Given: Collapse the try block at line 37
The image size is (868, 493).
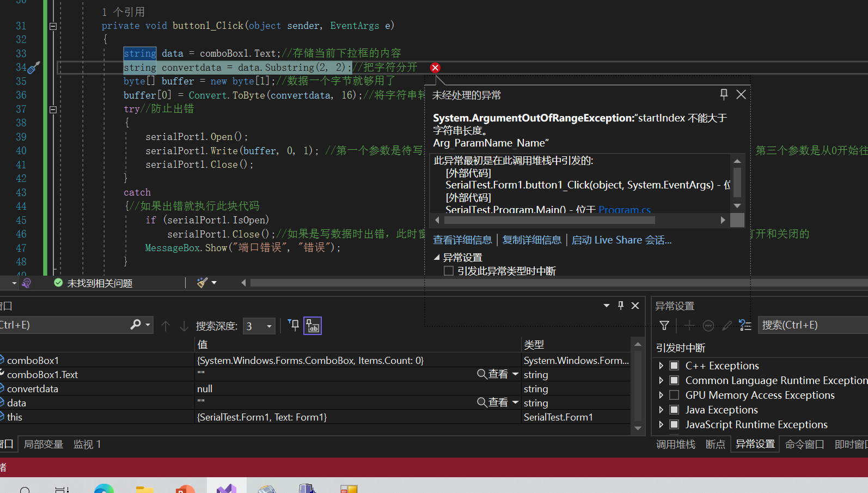Looking at the screenshot, I should pyautogui.click(x=53, y=109).
